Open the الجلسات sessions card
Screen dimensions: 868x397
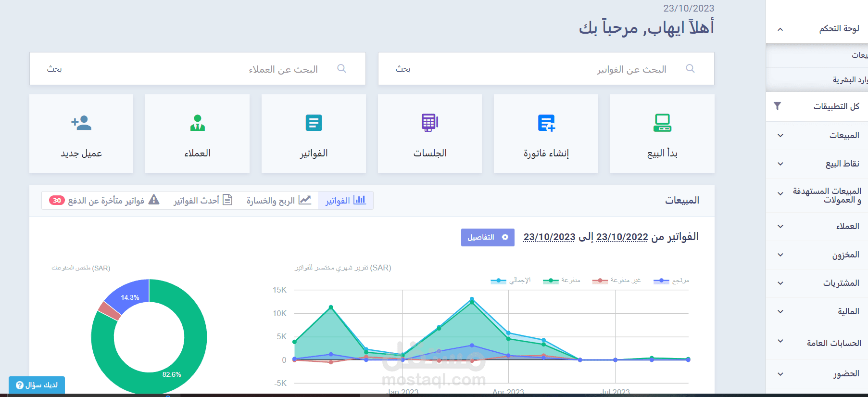point(430,134)
